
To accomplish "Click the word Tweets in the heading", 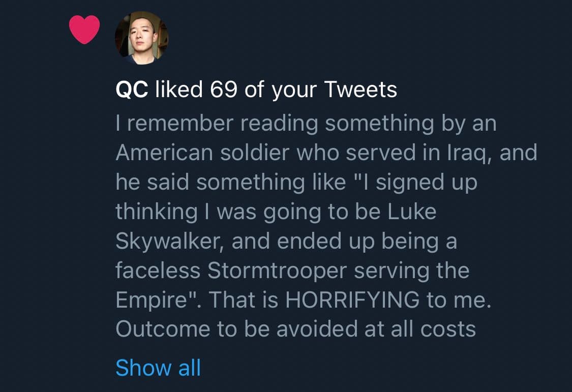I will click(x=360, y=90).
